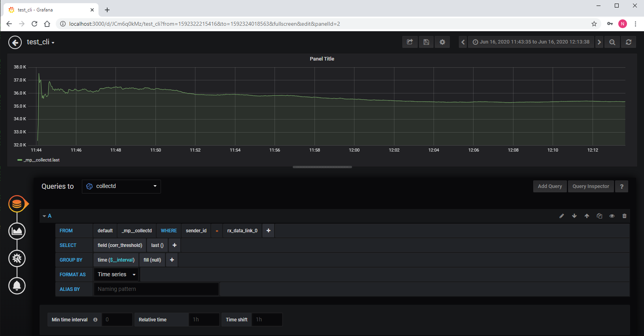Open the Query Inspector
Viewport: 644px width, 336px height.
[x=591, y=186]
